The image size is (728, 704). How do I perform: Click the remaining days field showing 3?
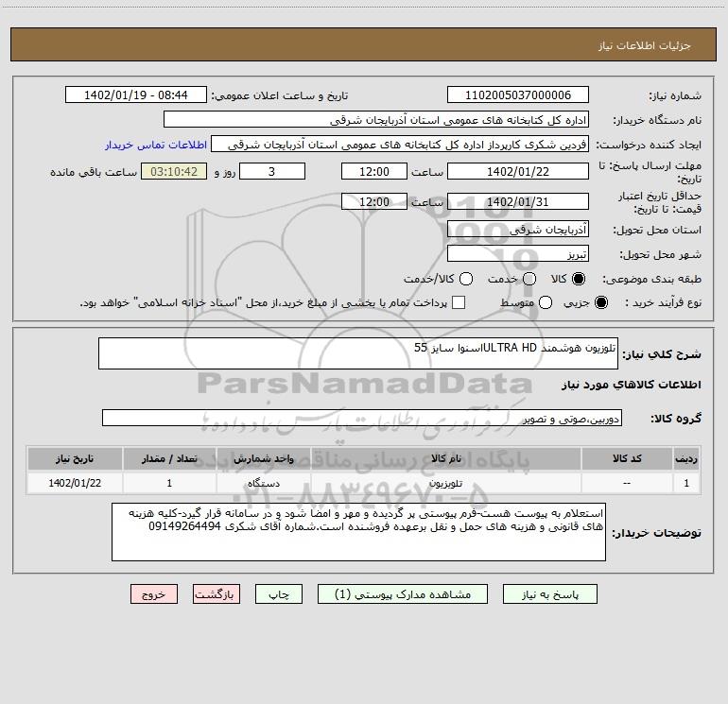[272, 171]
